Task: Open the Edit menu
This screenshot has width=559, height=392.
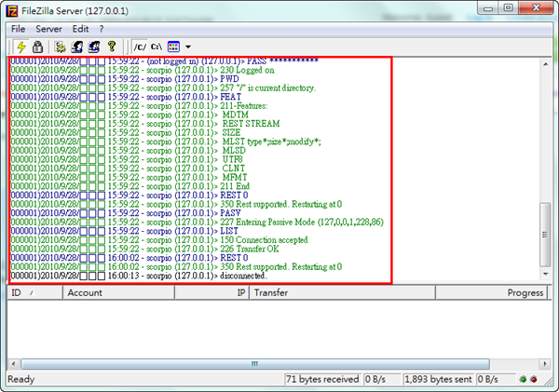Action: pyautogui.click(x=80, y=29)
